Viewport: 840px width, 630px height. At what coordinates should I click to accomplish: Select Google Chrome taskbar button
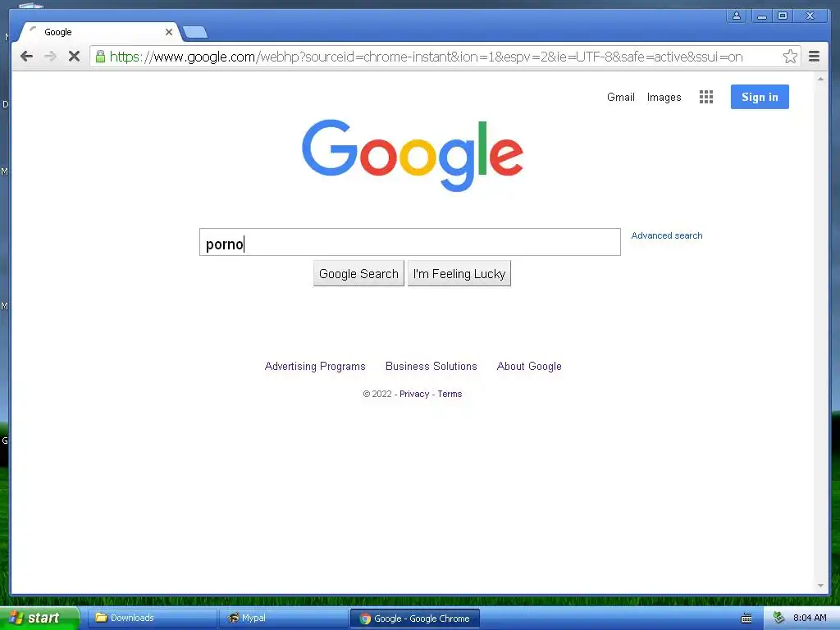click(414, 619)
